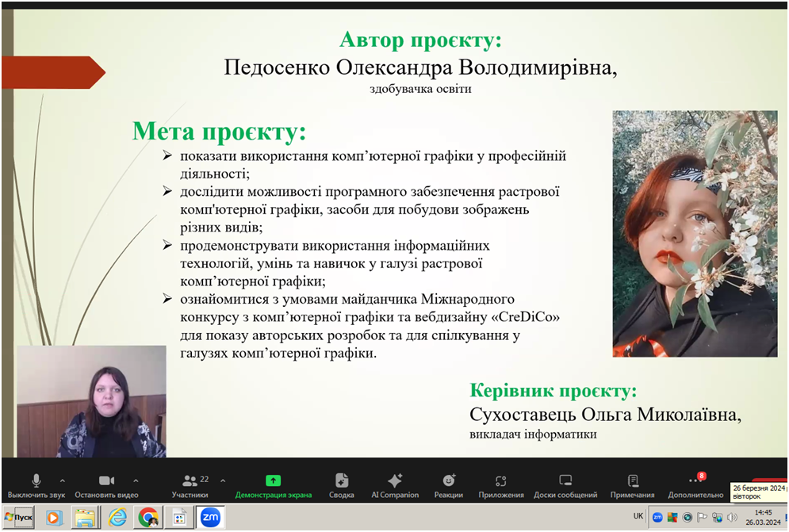This screenshot has height=532, width=789.
Task: Open video options arrow beside the camera
Action: tap(136, 480)
